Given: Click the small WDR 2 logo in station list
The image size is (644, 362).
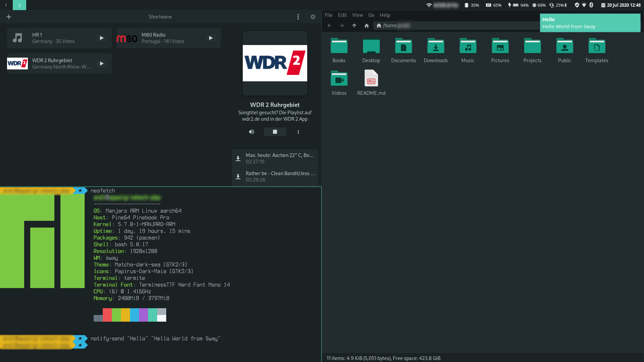Looking at the screenshot, I should point(17,64).
